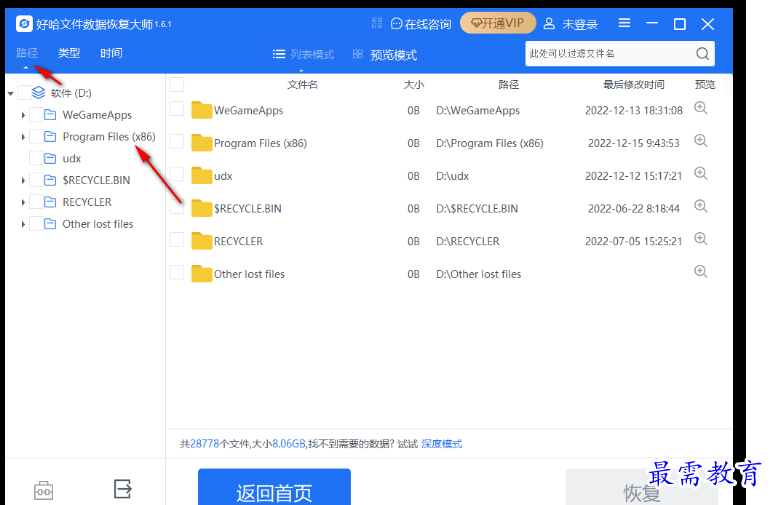Switch to the 时间 tab

(111, 53)
